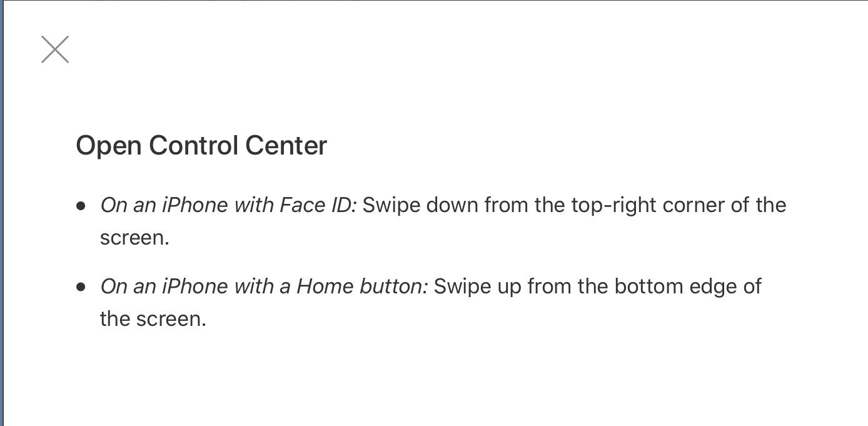Click the word 'screen.' ending the Face ID bullet
868x426 pixels.
134,238
